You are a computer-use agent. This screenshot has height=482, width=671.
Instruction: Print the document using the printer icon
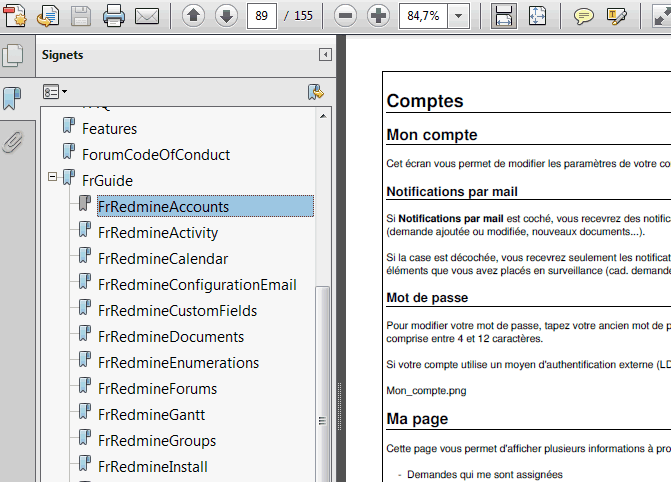(x=114, y=16)
